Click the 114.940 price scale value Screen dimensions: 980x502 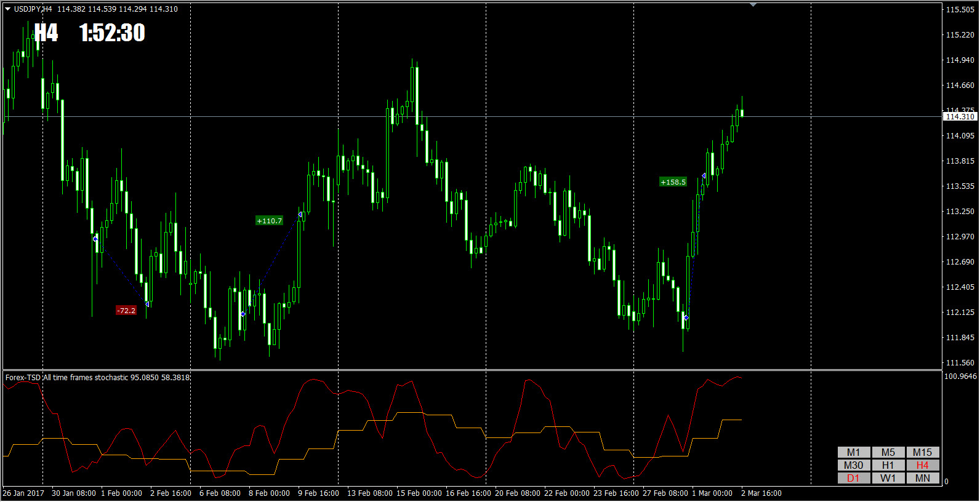pyautogui.click(x=960, y=60)
